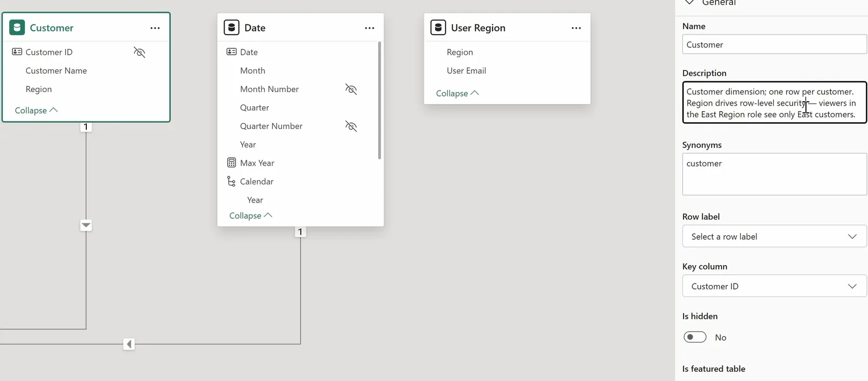The height and width of the screenshot is (381, 868).
Task: Click the cardinality 1 marker under Date
Action: [x=300, y=232]
